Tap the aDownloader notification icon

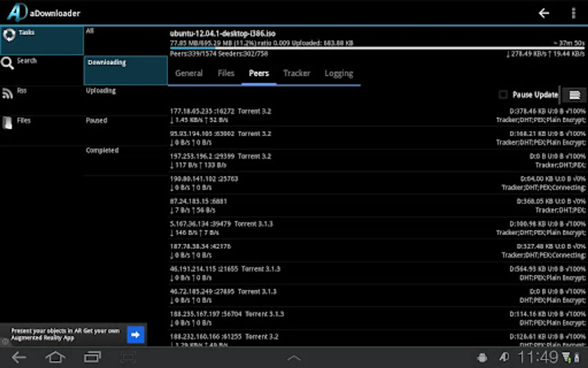coord(504,357)
